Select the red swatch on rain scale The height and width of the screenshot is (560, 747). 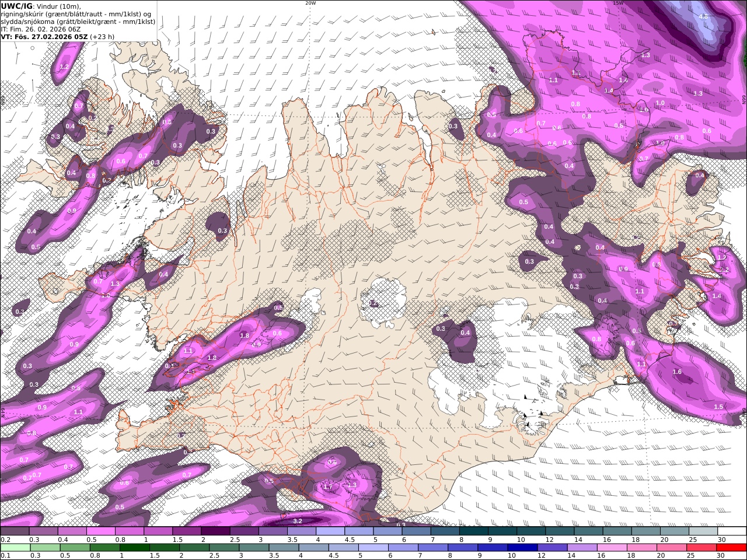(731, 548)
